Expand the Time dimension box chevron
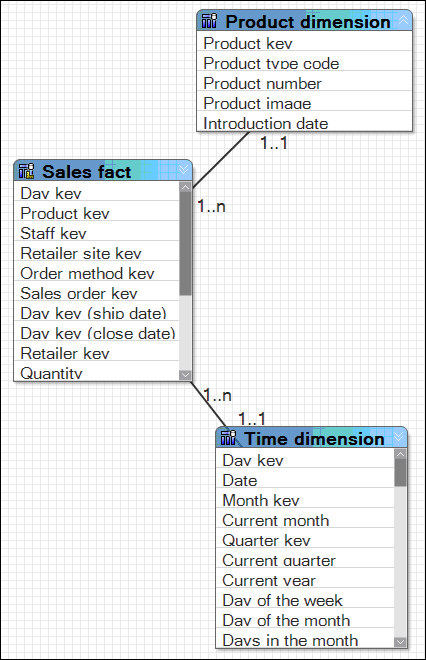 tap(399, 436)
